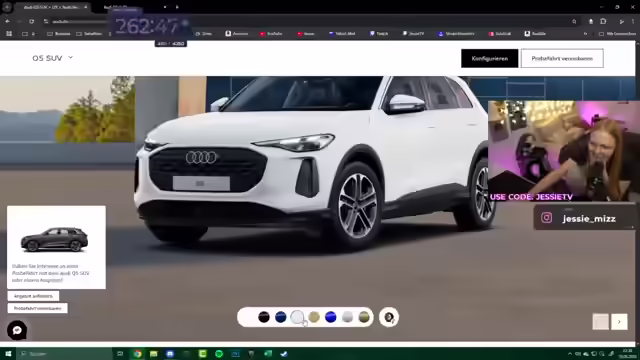Switch to the second browser tab
Screen dimensions: 640x360
pyautogui.click(x=135, y=7)
